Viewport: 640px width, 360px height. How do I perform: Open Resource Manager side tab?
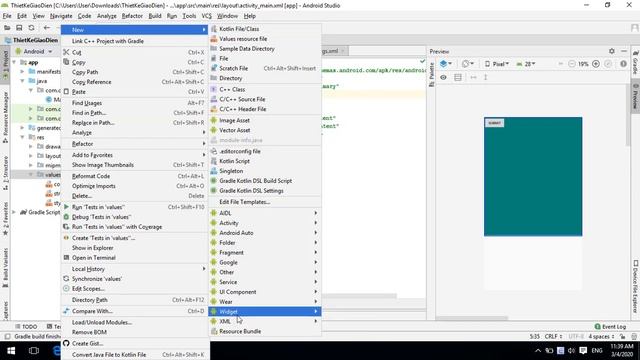coord(5,117)
